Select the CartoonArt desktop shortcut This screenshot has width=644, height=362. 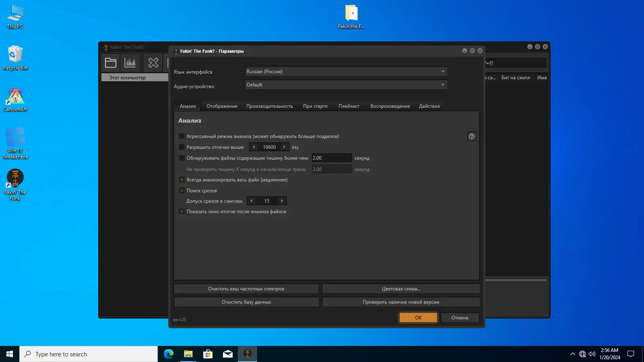pos(15,99)
